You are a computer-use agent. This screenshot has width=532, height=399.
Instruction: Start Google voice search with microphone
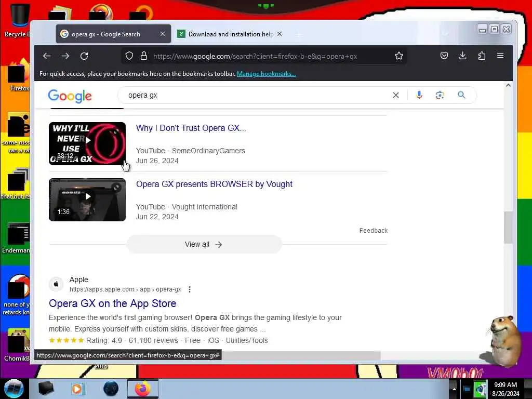click(x=419, y=96)
